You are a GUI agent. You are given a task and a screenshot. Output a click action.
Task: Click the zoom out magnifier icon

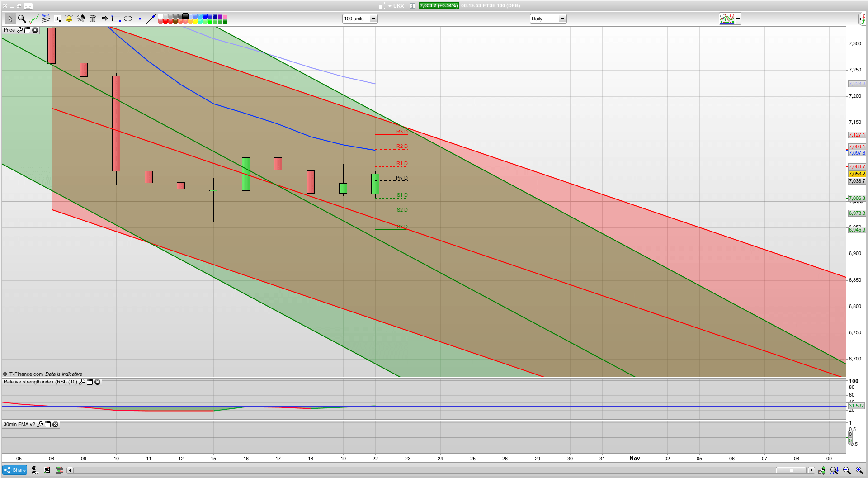tap(847, 470)
